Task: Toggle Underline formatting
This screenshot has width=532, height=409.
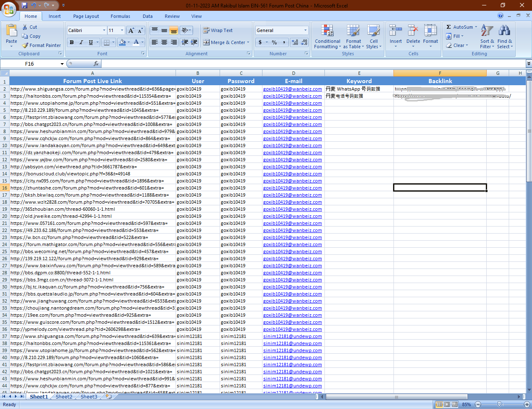Action: pyautogui.click(x=91, y=42)
